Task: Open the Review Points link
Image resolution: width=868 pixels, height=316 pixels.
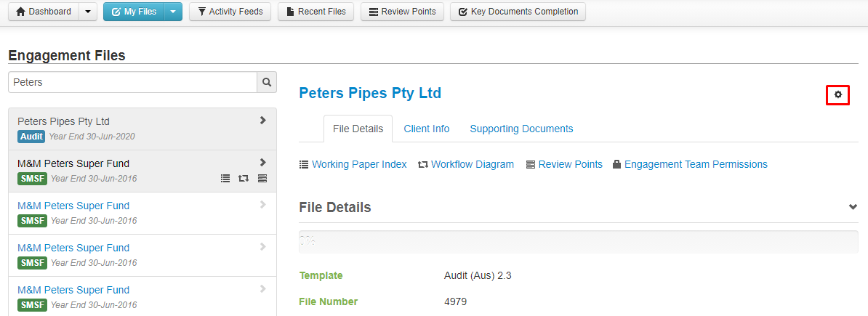Action: pyautogui.click(x=570, y=164)
